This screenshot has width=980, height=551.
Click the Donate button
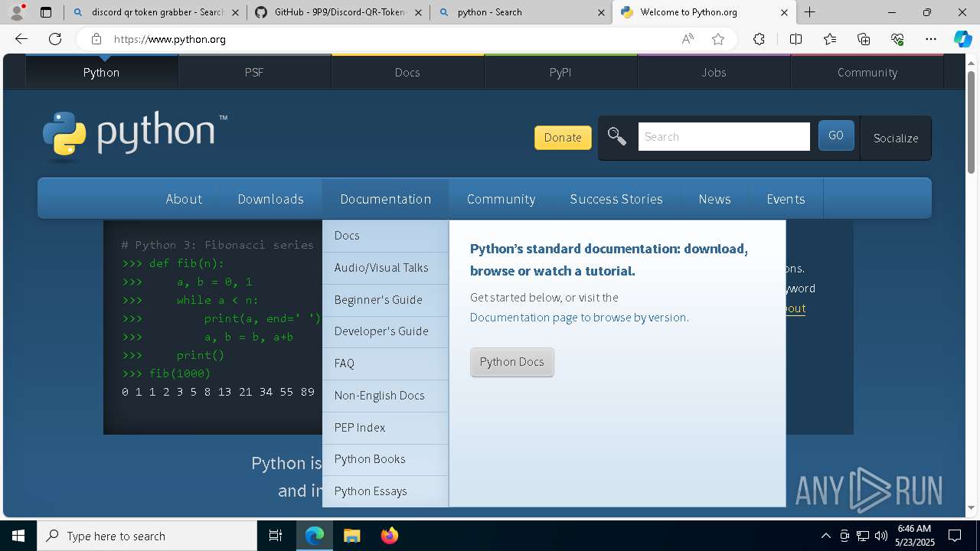(563, 138)
